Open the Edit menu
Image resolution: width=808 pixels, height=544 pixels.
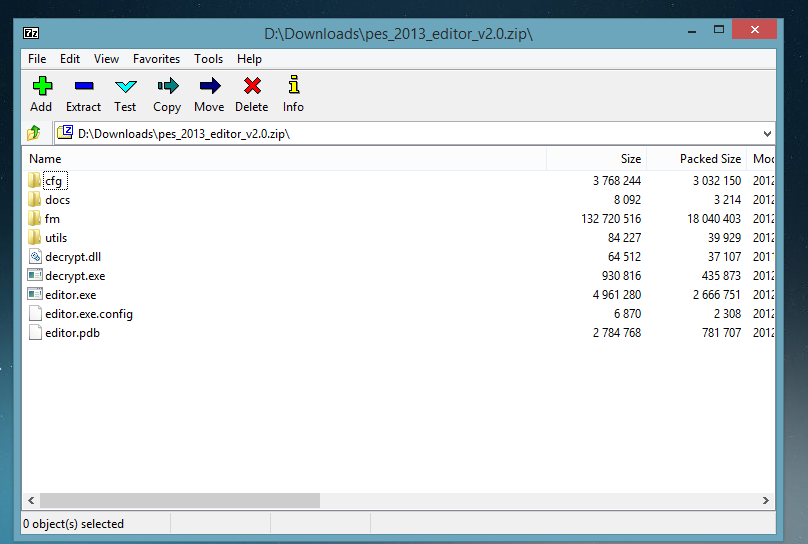click(x=70, y=59)
